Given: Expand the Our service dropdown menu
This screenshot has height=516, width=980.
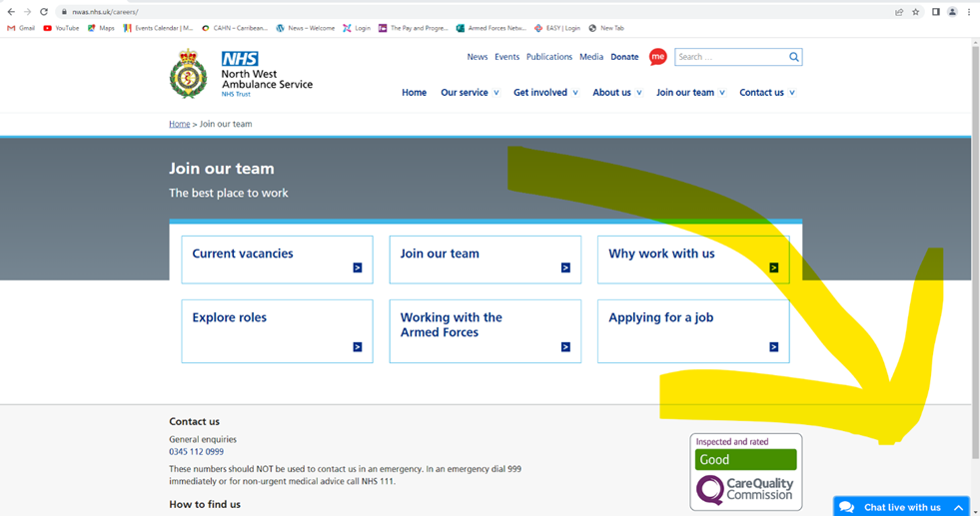Looking at the screenshot, I should 470,93.
